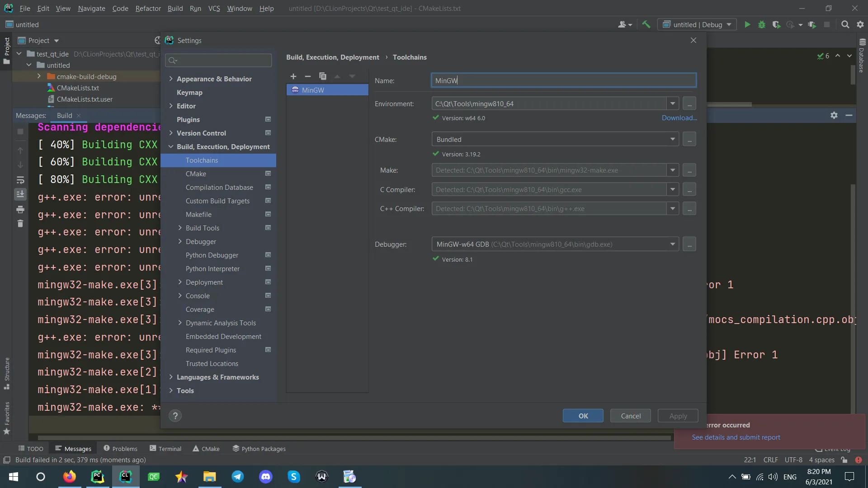Click the copy toolchain icon
Screen dimensions: 868x488
pos(322,76)
